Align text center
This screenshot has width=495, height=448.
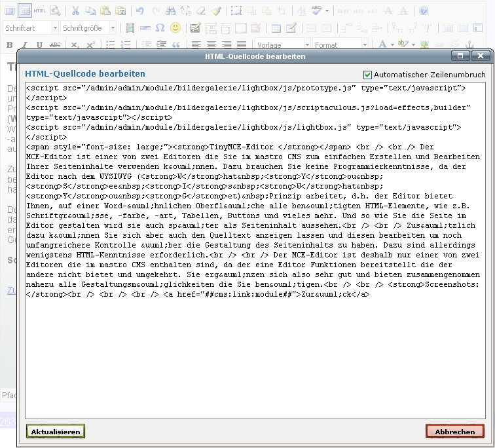coord(211,45)
